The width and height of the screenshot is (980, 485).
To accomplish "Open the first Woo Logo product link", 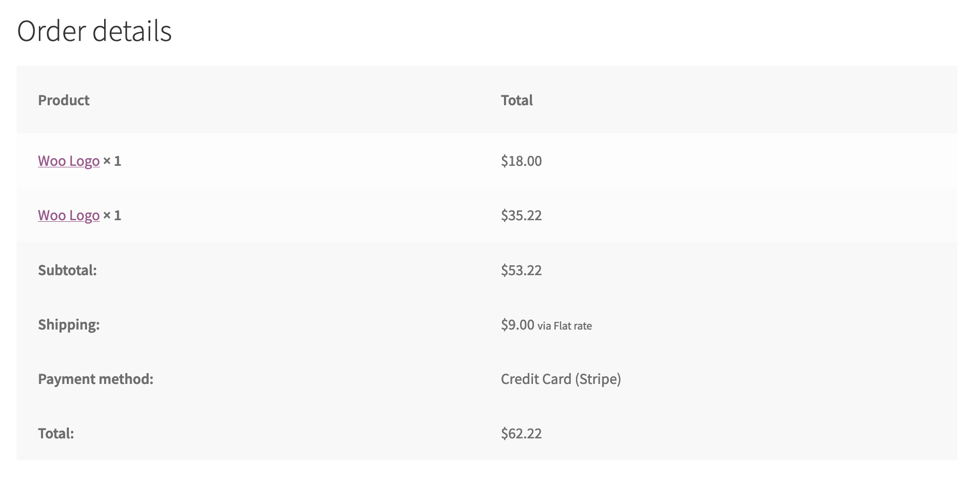I will coord(68,161).
